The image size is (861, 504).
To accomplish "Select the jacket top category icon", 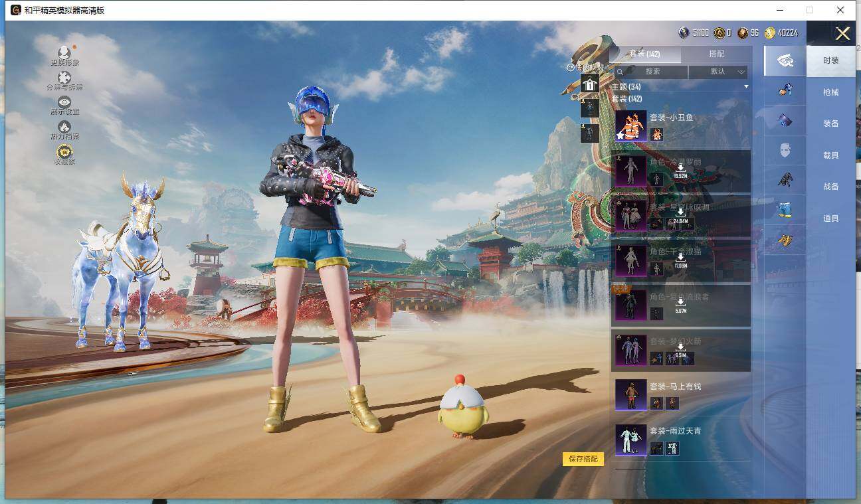I will 785,180.
